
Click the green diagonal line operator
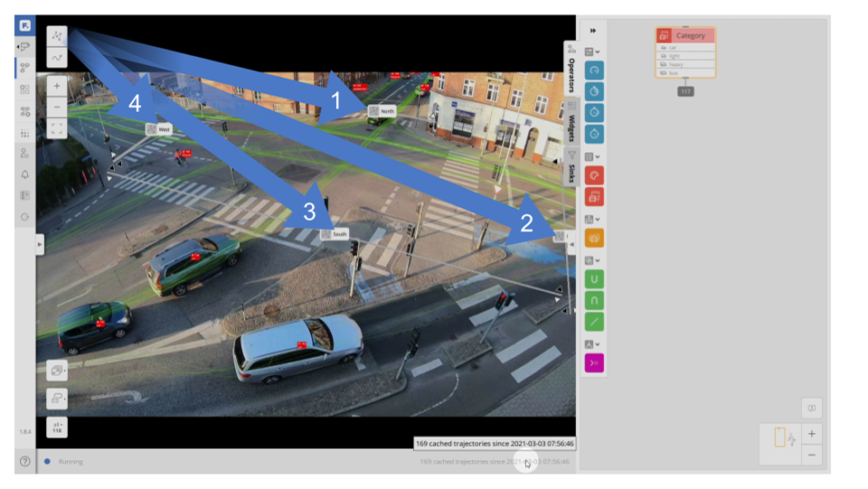tap(594, 322)
